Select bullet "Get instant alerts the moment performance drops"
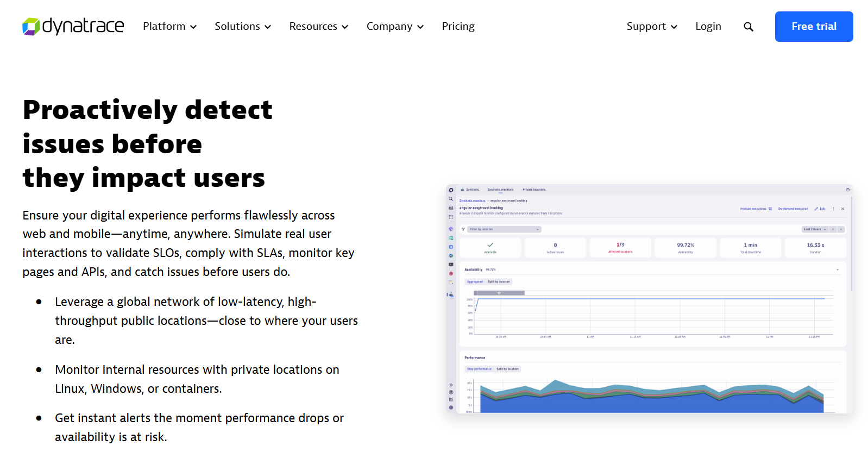This screenshot has height=458, width=868. click(x=199, y=428)
